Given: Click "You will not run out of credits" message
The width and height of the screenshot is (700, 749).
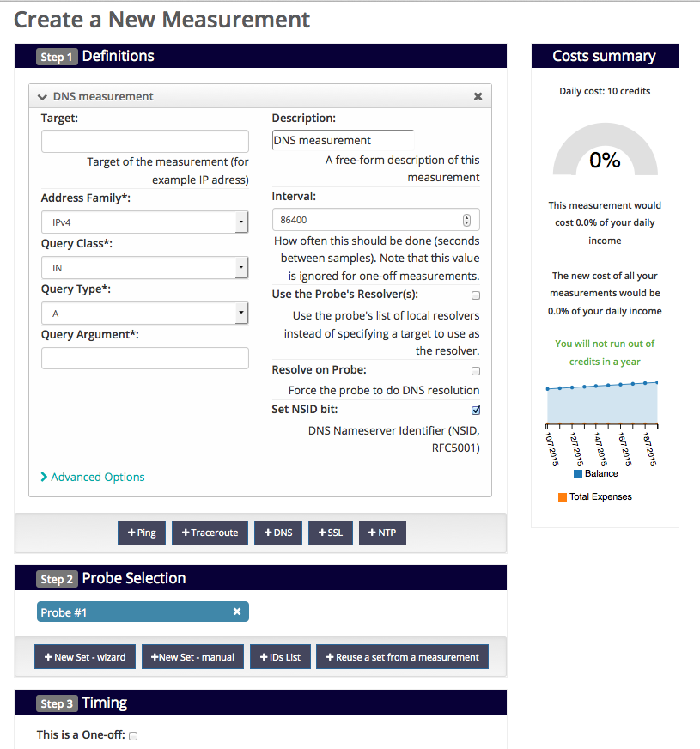Looking at the screenshot, I should tap(605, 352).
